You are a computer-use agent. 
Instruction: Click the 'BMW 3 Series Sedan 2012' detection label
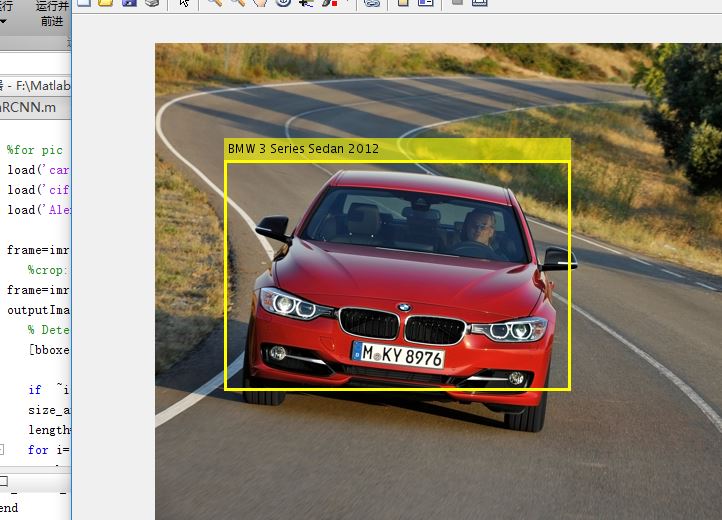[303, 149]
